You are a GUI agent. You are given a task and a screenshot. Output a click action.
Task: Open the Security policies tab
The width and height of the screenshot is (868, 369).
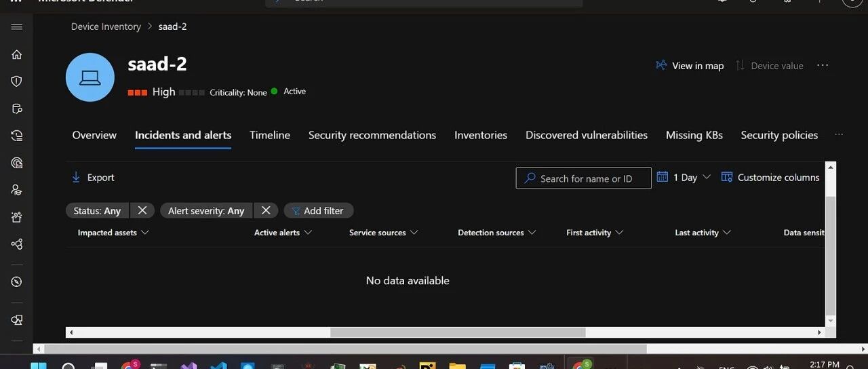tap(779, 135)
